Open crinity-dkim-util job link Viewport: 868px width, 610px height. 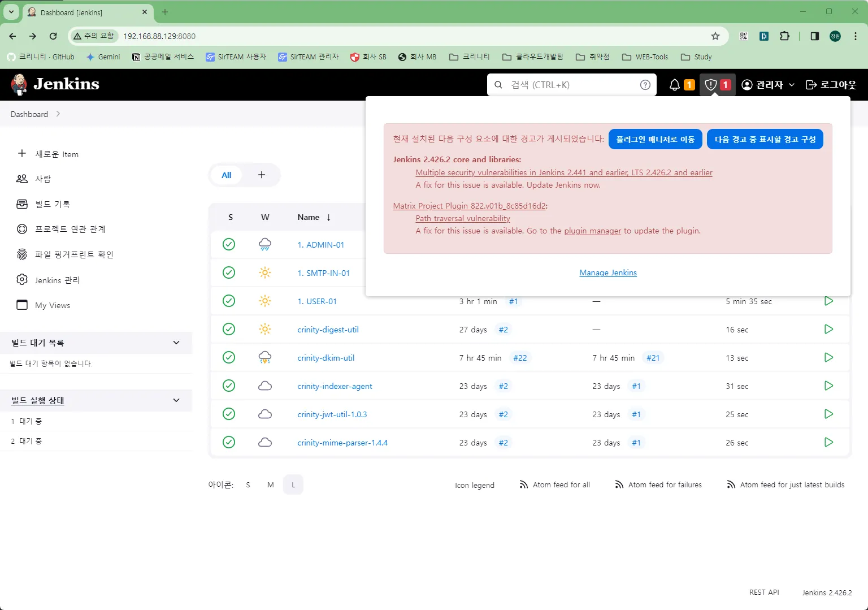[x=326, y=358]
